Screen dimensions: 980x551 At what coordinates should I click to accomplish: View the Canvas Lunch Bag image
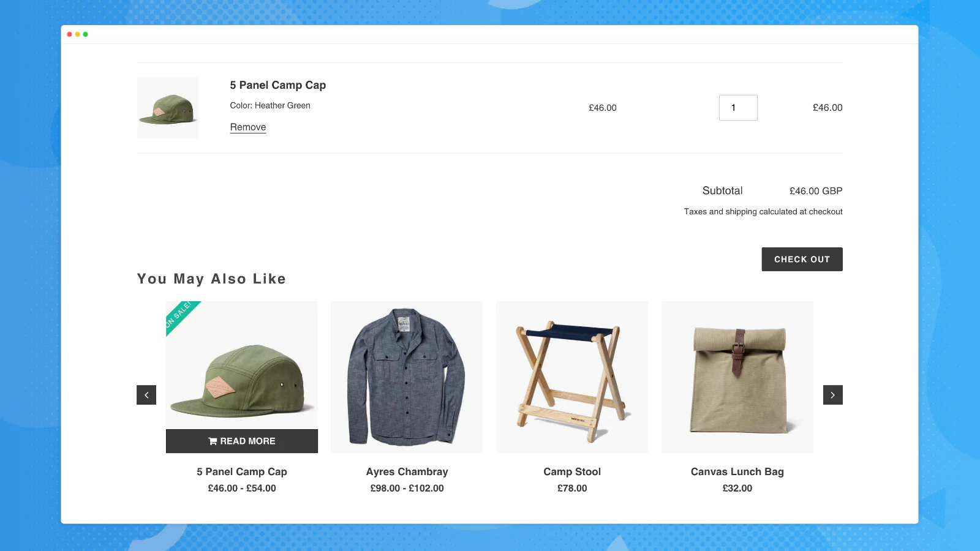tap(737, 377)
